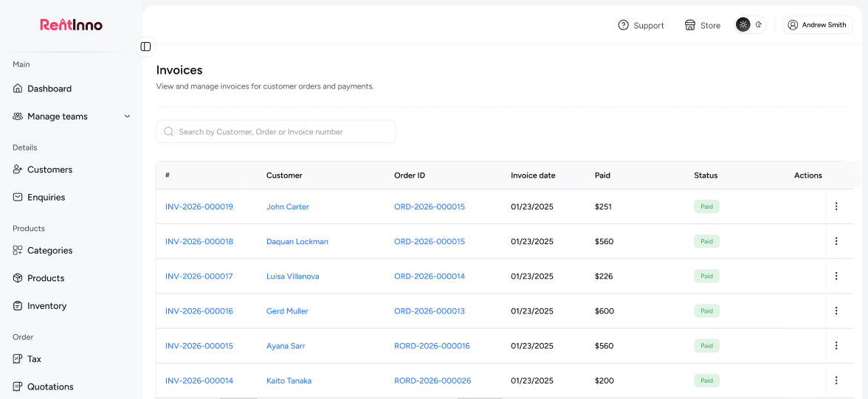Open actions menu for INV-2026-000018
The width and height of the screenshot is (868, 399).
[x=836, y=241]
